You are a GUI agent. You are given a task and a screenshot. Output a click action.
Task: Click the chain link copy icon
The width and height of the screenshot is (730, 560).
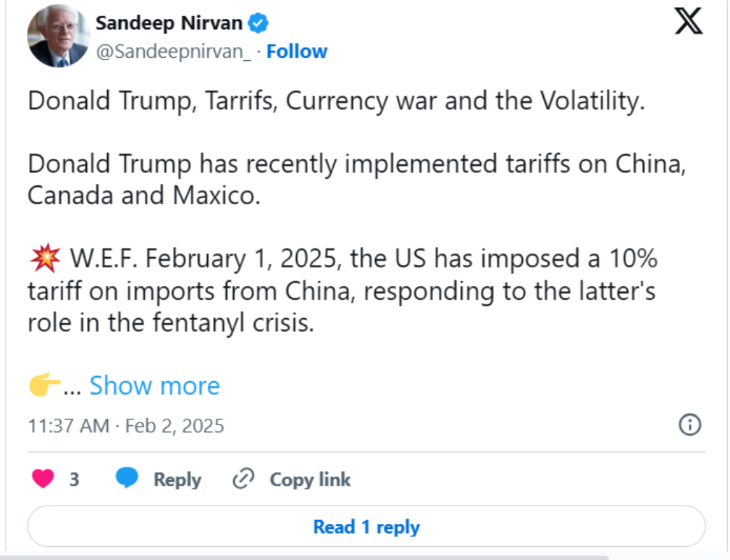tap(243, 478)
